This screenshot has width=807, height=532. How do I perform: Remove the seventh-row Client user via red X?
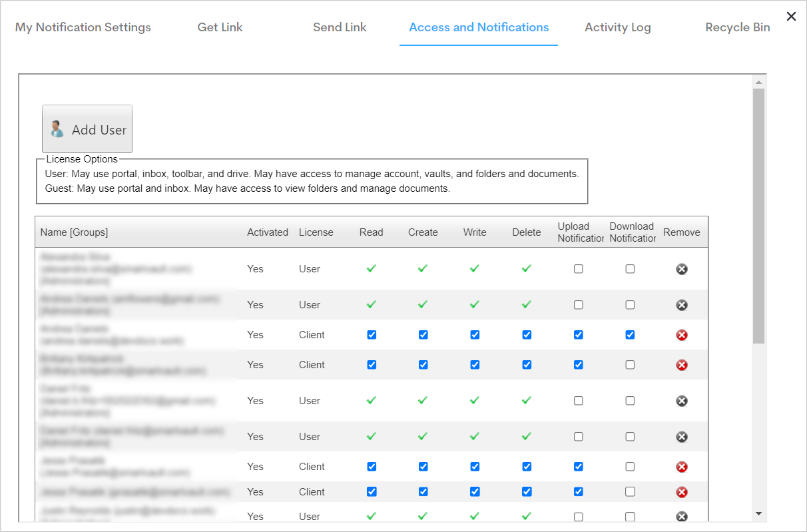[x=681, y=466]
